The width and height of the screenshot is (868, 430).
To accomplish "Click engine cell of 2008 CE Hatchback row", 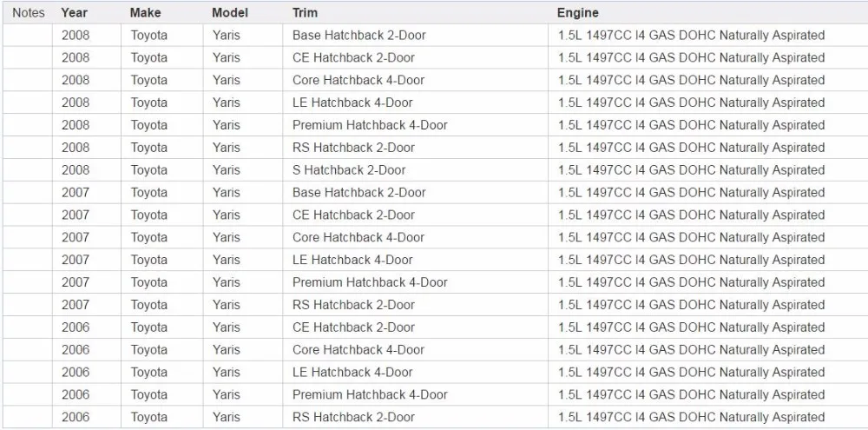I will pos(691,58).
